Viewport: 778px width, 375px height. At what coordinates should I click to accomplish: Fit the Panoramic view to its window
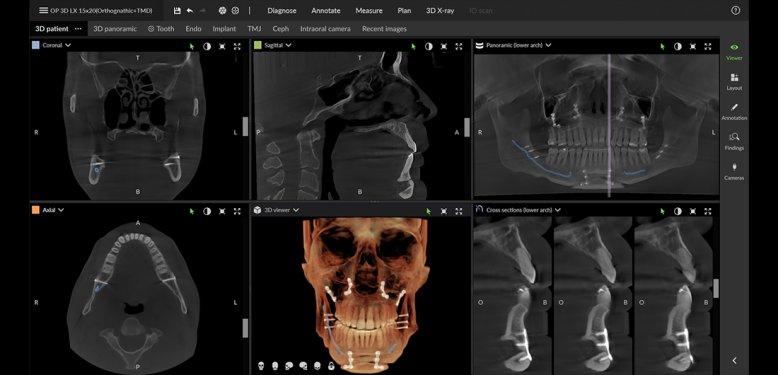[693, 46]
